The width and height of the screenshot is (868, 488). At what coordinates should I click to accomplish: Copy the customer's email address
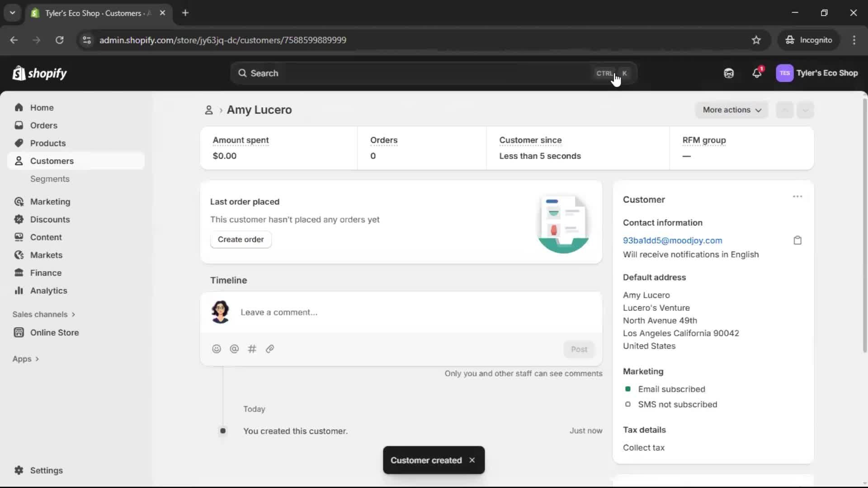797,240
